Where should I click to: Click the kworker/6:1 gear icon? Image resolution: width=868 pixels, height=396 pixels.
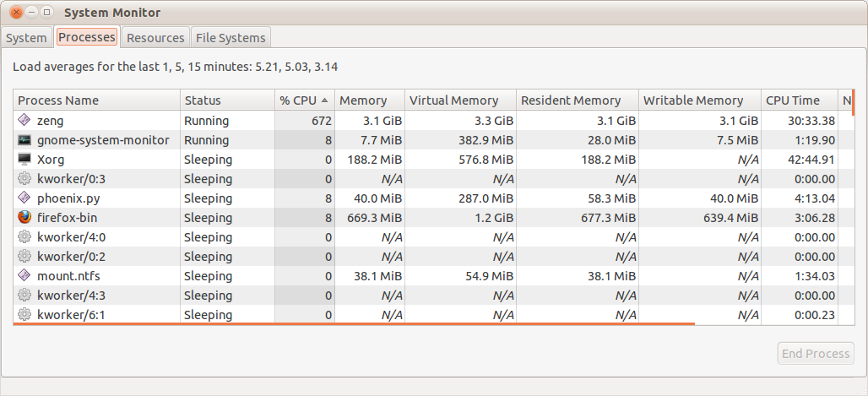(24, 315)
